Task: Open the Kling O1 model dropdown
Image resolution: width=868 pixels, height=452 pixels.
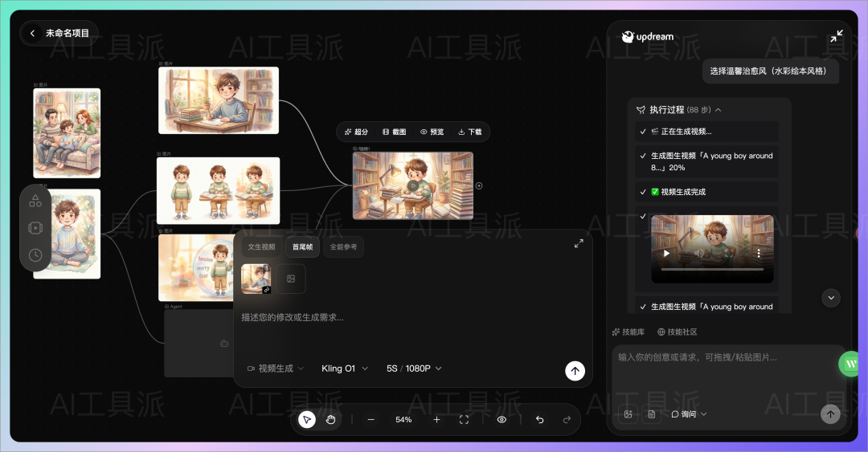Action: tap(344, 369)
